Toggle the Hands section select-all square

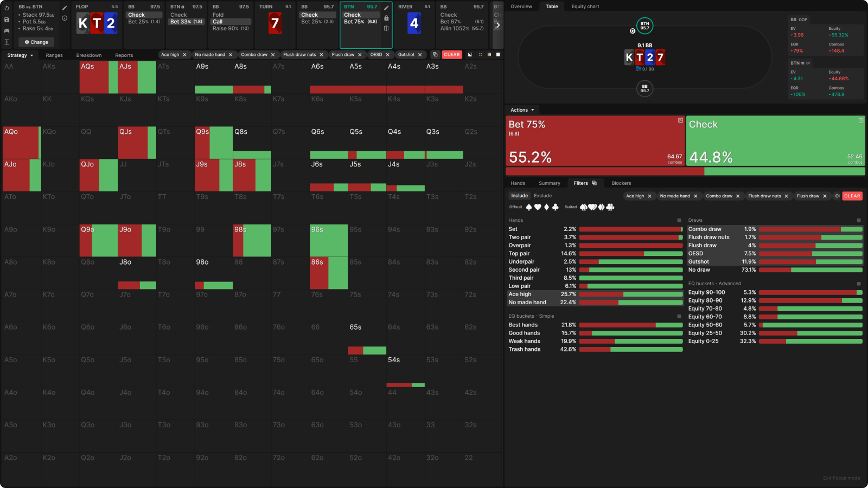[x=679, y=220]
